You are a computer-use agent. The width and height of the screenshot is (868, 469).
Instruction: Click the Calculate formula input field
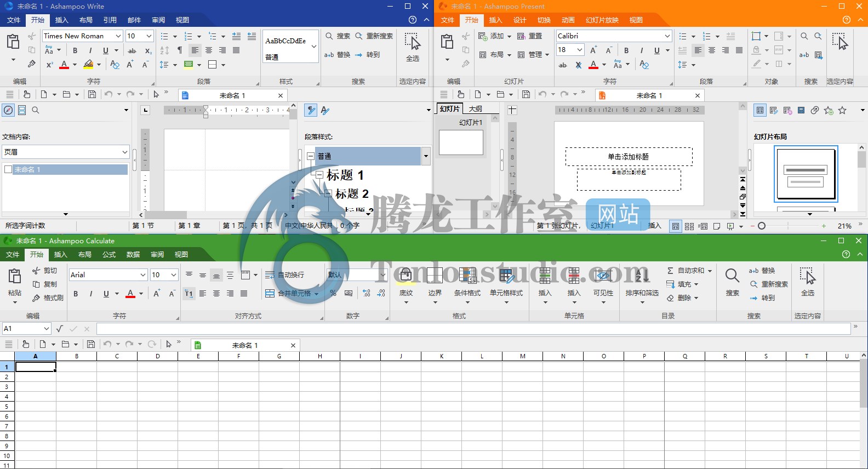point(473,329)
